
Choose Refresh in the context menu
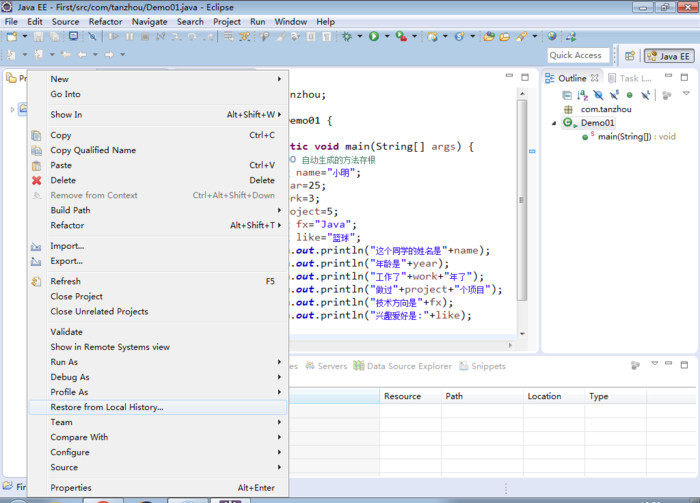[x=158, y=281]
